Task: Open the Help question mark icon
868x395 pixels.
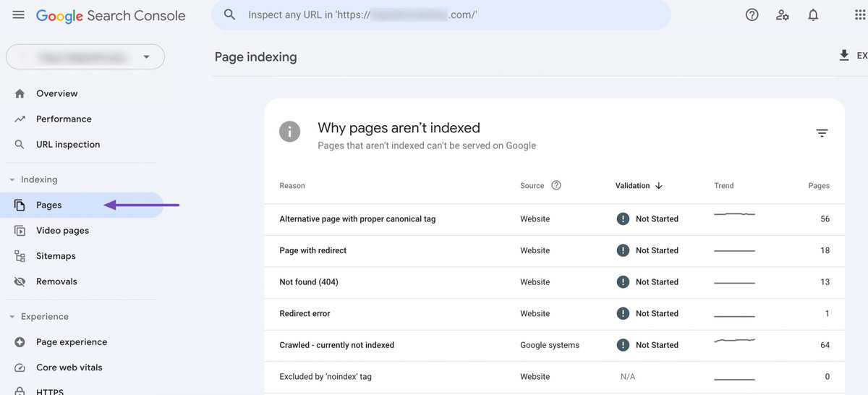Action: click(752, 14)
